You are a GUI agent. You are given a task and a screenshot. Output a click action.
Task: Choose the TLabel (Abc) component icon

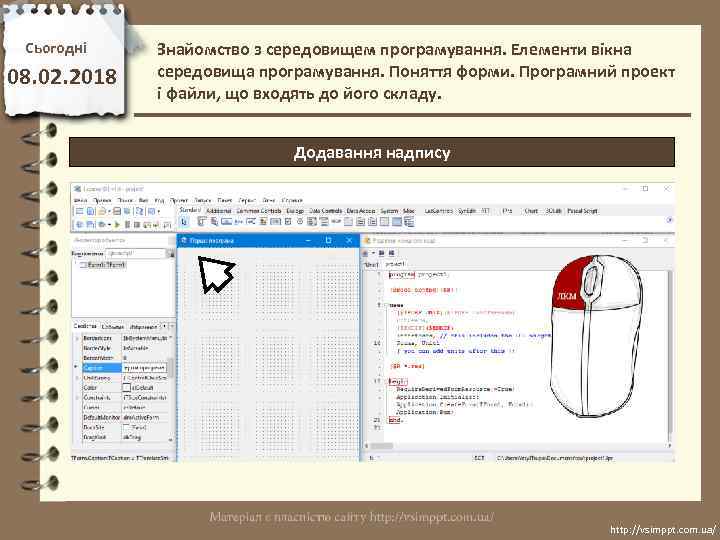[x=238, y=222]
